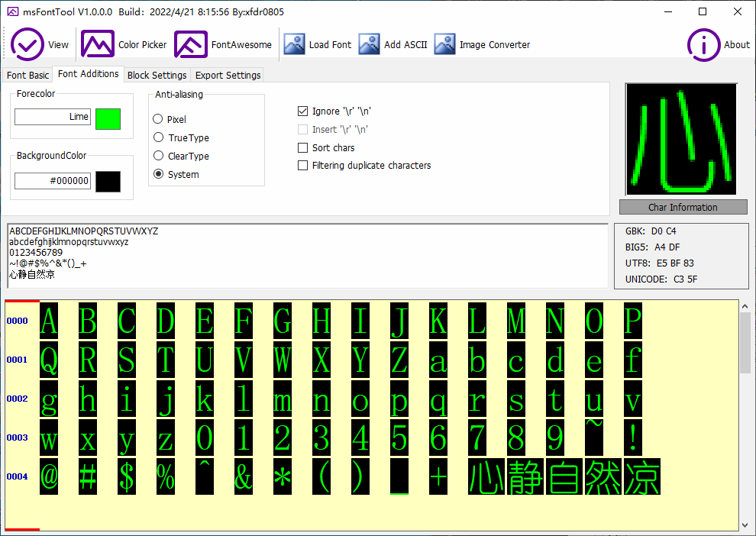Select the System anti-aliasing option
This screenshot has width=756, height=536.
176,174
